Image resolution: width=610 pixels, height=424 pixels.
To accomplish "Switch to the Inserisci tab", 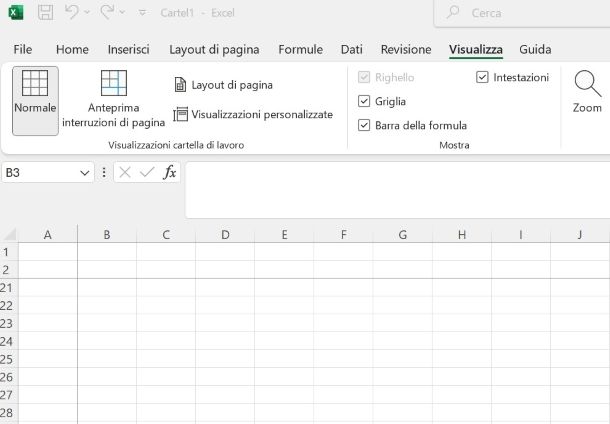I will click(128, 49).
